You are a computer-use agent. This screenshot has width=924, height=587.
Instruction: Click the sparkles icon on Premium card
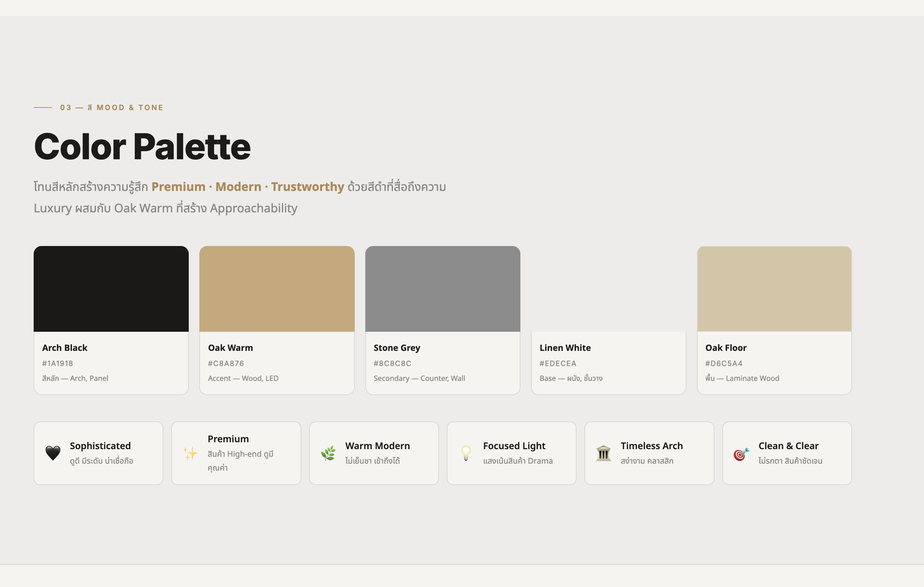pos(190,453)
